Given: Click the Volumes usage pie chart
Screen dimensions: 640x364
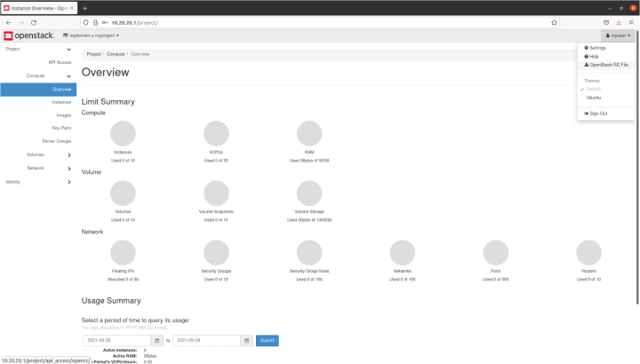Looking at the screenshot, I should (123, 193).
